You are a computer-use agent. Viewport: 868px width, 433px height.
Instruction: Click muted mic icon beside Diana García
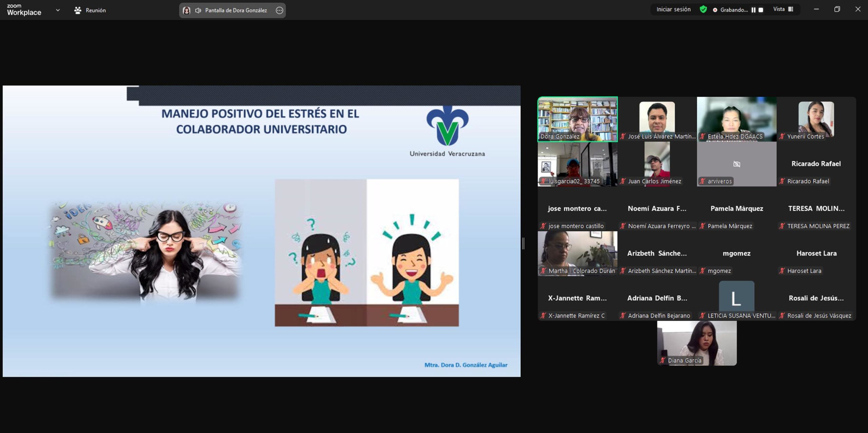click(x=663, y=360)
